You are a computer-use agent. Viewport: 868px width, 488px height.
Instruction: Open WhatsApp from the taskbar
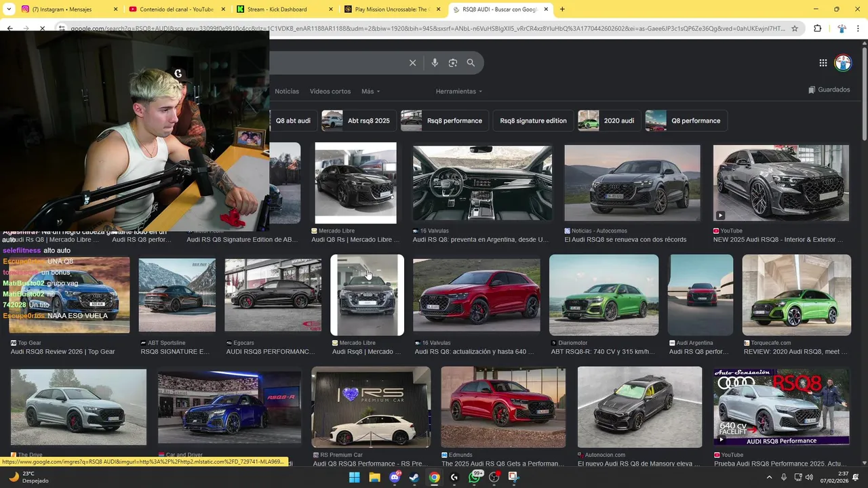(475, 477)
